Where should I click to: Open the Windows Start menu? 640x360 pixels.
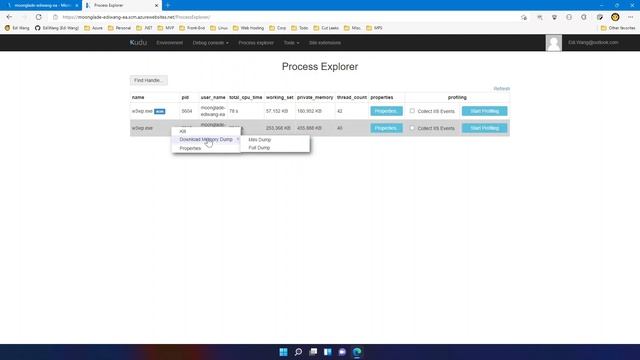tap(283, 352)
